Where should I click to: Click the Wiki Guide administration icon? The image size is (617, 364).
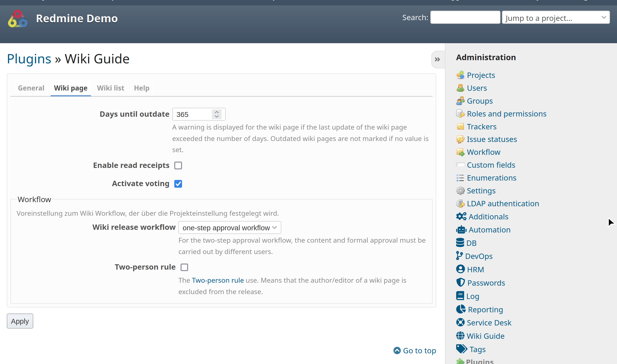(460, 336)
